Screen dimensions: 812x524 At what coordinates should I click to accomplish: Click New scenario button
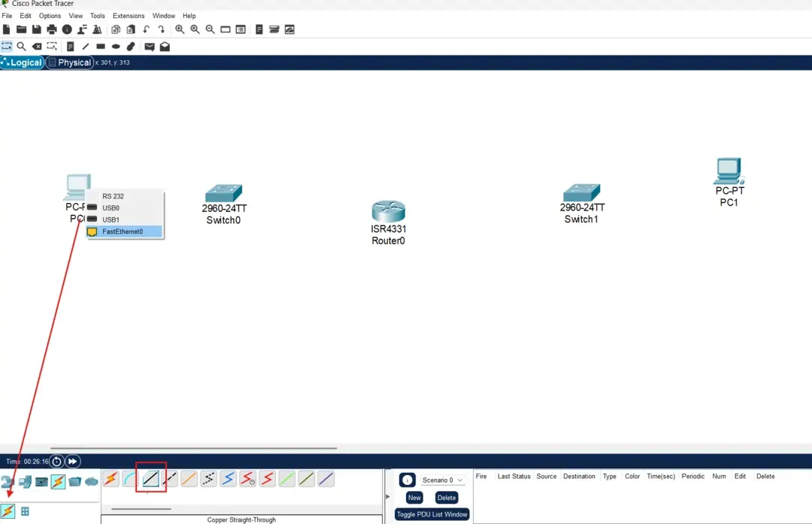coord(414,498)
